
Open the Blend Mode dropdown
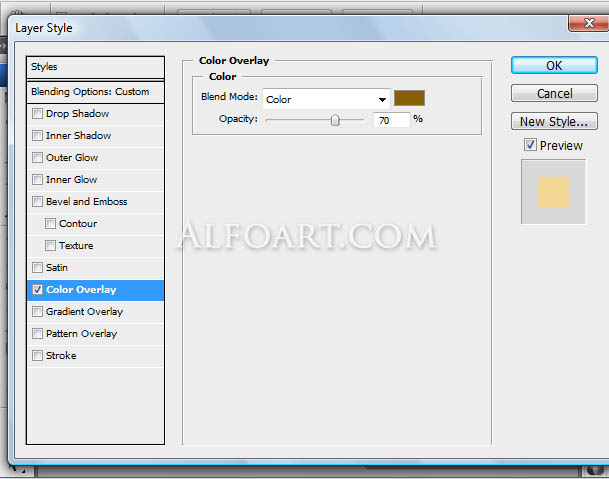326,99
